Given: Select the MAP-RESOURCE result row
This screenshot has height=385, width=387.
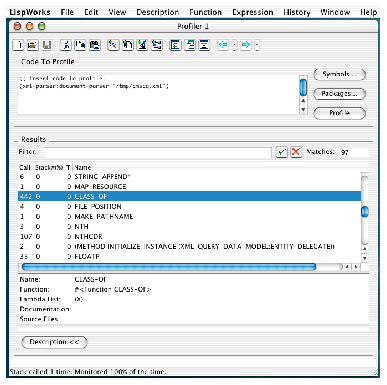Looking at the screenshot, I should [189, 187].
